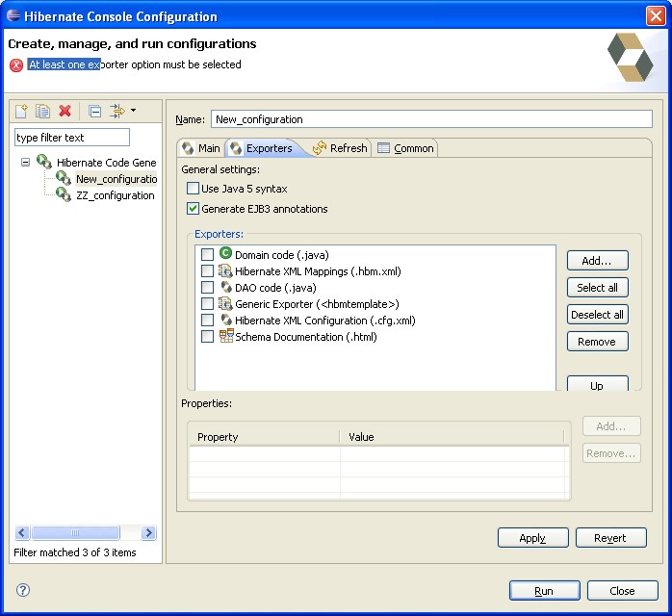Create a new launch configuration
Viewport: 672px width, 616px height.
[21, 111]
